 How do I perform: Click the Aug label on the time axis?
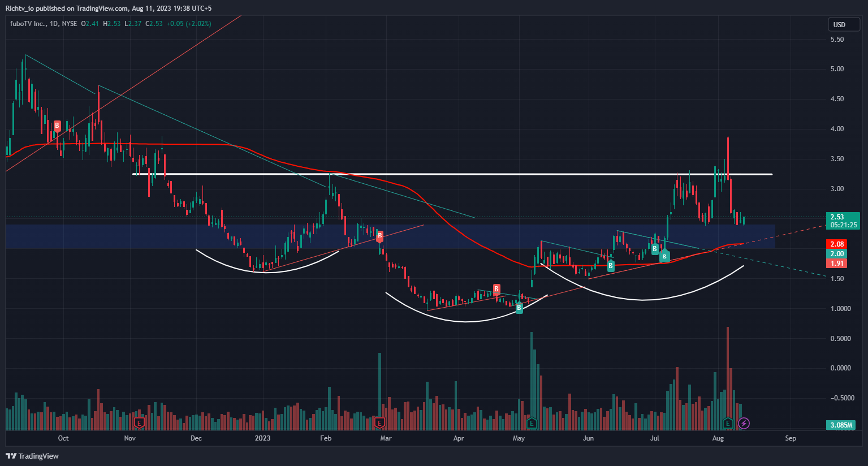(718, 438)
